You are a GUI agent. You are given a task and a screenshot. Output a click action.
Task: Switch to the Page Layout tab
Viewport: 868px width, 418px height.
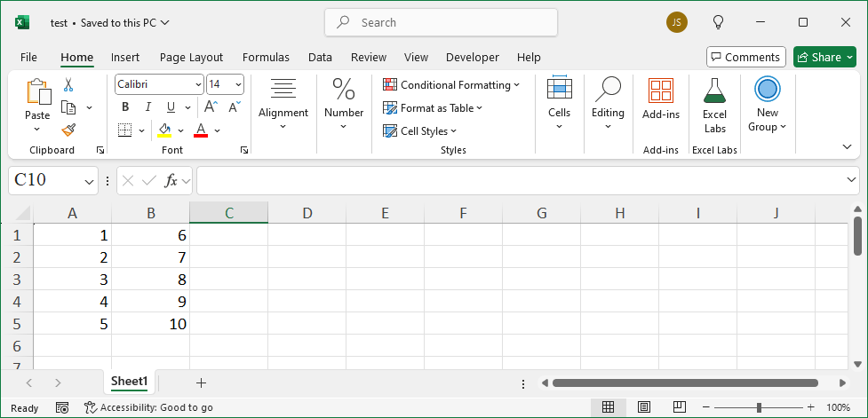tap(192, 58)
